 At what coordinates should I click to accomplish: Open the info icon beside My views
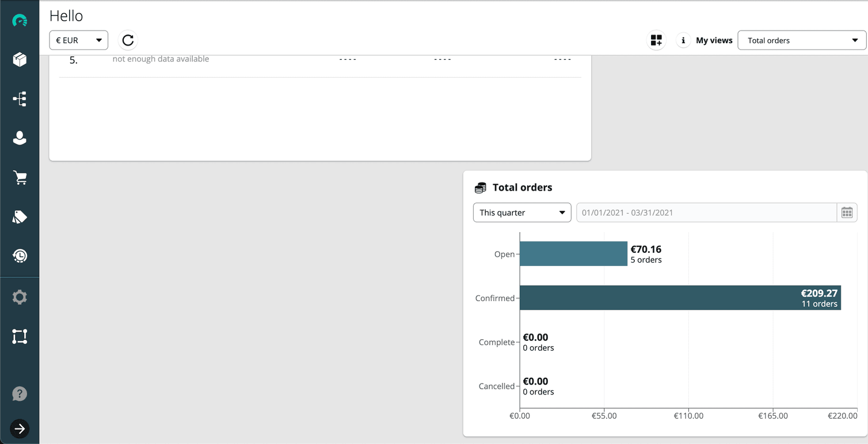(x=683, y=40)
